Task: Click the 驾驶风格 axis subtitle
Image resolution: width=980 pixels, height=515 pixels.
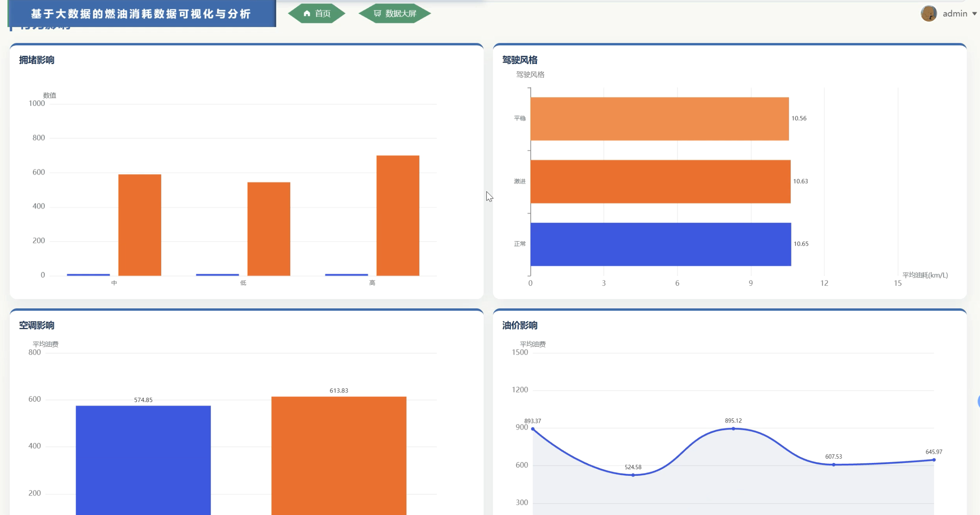Action: 530,75
